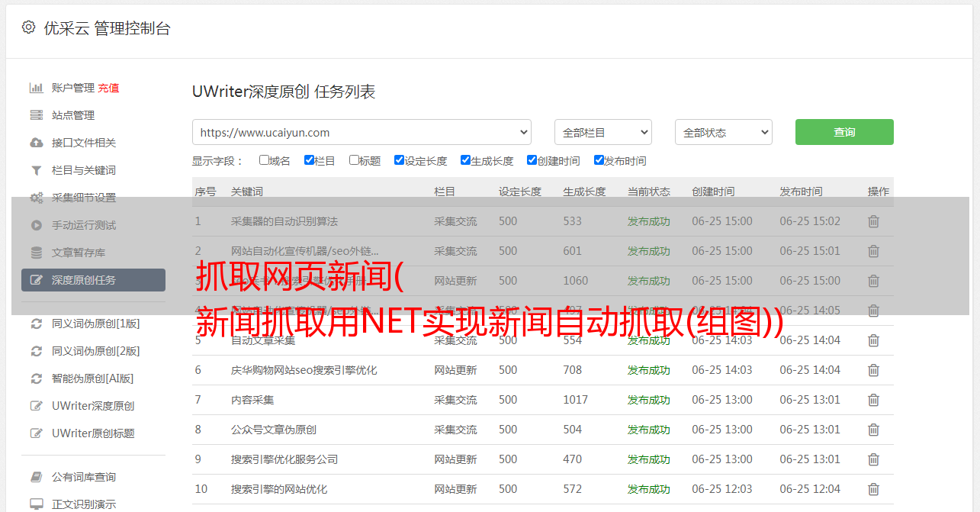Click trash icon for row 10 搜索引擎的网站优化

click(x=873, y=489)
